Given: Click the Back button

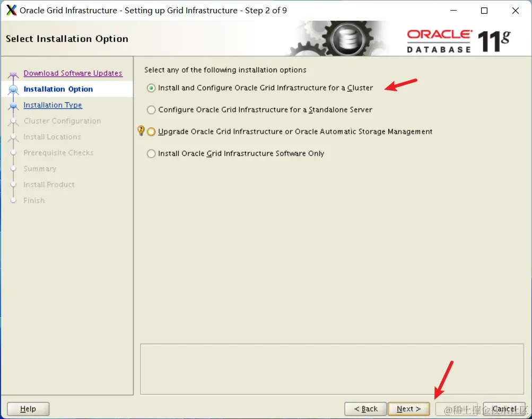Looking at the screenshot, I should [x=365, y=409].
